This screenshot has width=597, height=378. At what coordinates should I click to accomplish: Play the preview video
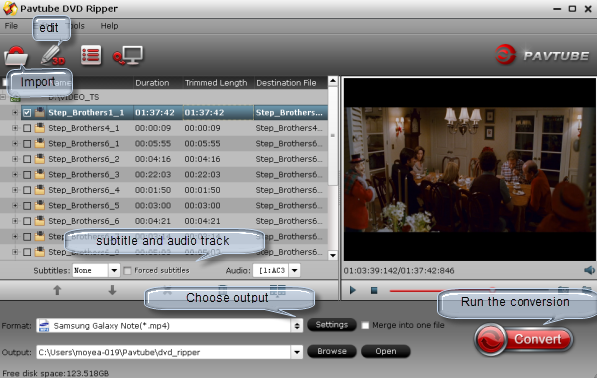(353, 290)
